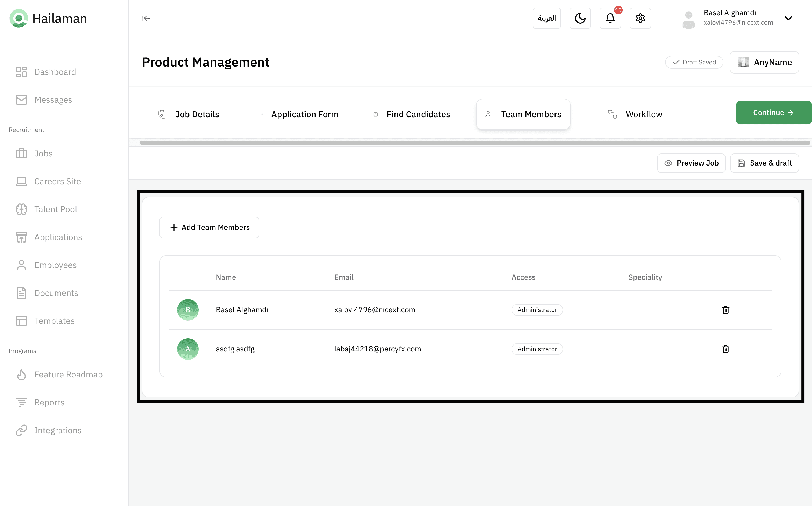
Task: Switch language to Arabic
Action: [x=546, y=19]
